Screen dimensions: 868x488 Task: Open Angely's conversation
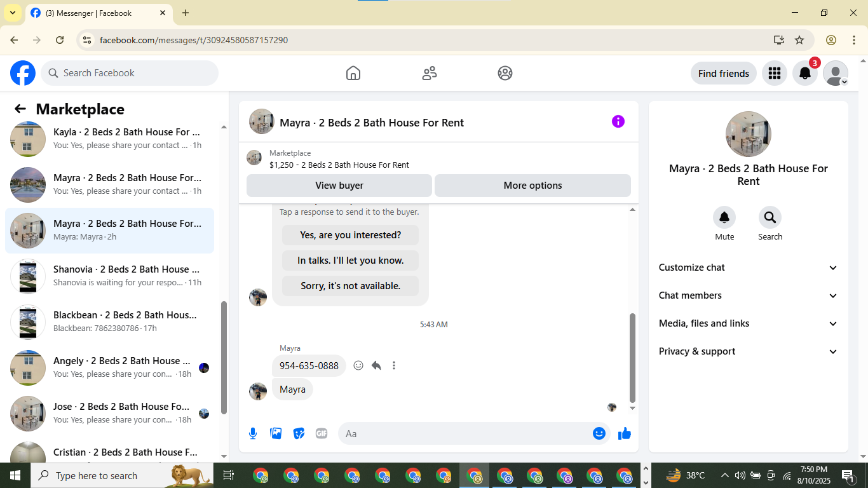(110, 367)
